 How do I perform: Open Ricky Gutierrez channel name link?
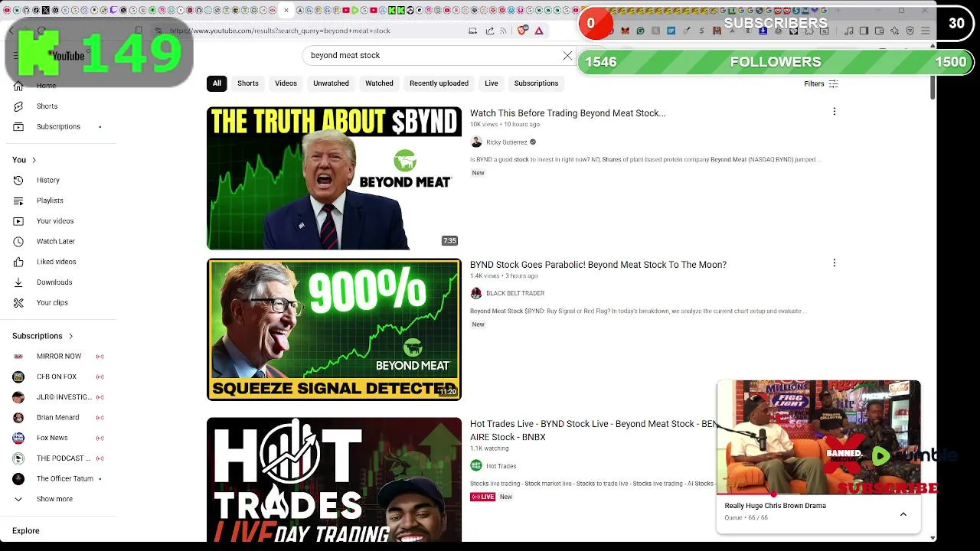(506, 142)
